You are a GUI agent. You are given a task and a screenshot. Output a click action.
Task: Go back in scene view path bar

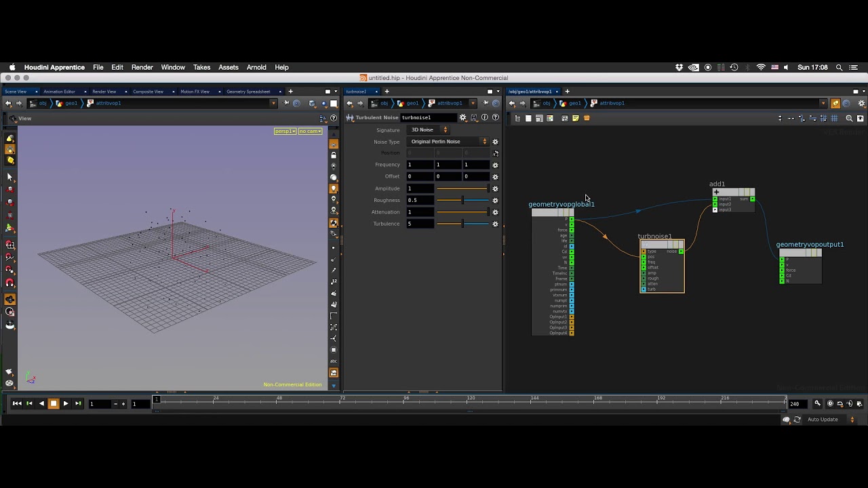click(x=8, y=103)
